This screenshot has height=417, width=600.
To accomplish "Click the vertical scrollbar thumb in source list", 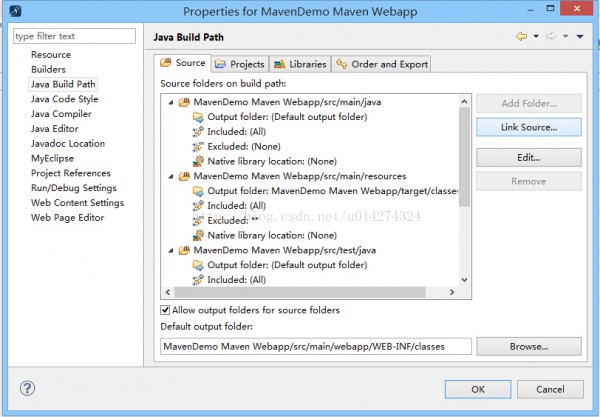I will click(464, 157).
